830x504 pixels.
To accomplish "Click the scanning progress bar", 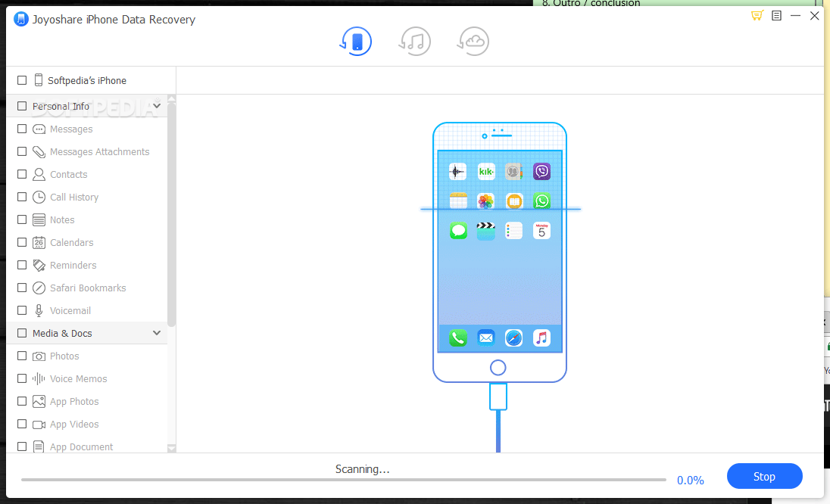I will coord(344,481).
